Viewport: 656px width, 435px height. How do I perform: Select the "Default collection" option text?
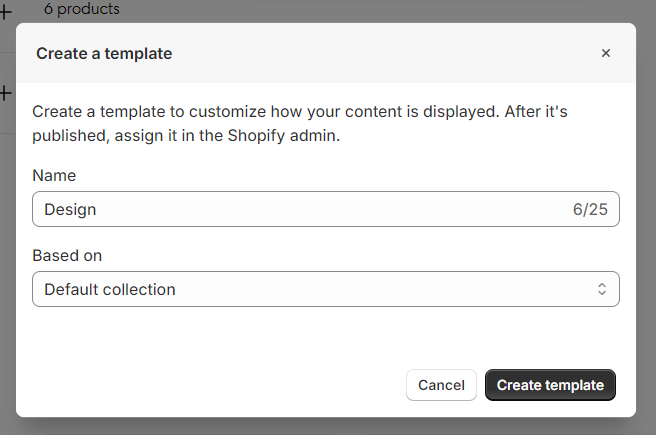coord(110,289)
